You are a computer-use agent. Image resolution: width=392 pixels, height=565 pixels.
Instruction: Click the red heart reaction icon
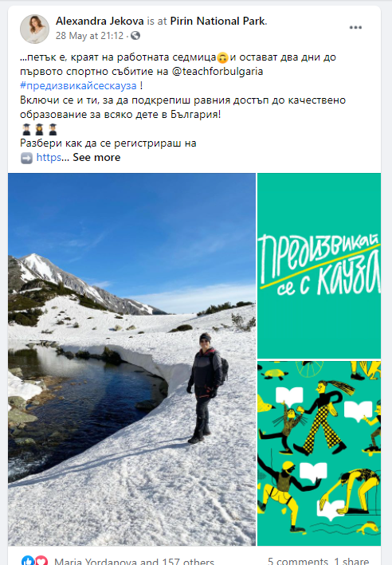pos(41,560)
